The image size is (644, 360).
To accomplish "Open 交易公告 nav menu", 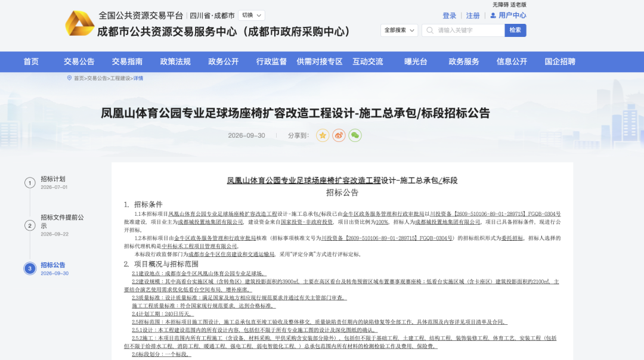I will point(79,61).
